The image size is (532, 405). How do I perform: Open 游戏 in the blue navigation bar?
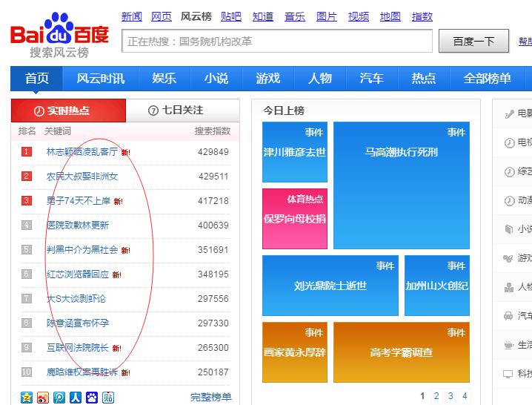click(x=268, y=79)
